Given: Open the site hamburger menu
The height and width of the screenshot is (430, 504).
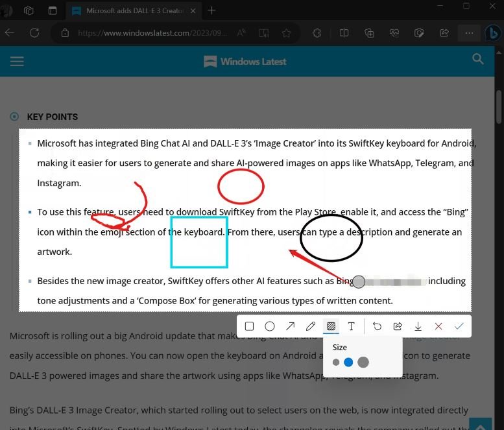Looking at the screenshot, I should pyautogui.click(x=17, y=61).
